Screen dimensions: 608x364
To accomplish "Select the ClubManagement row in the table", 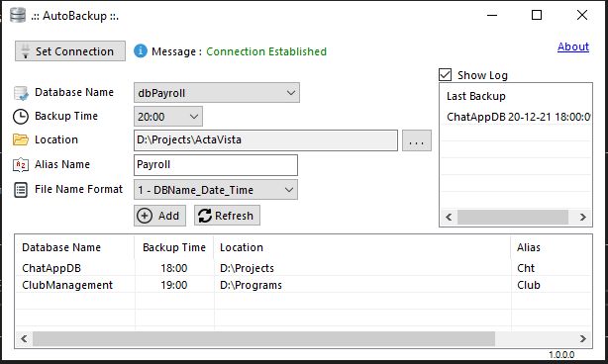I will [303, 285].
